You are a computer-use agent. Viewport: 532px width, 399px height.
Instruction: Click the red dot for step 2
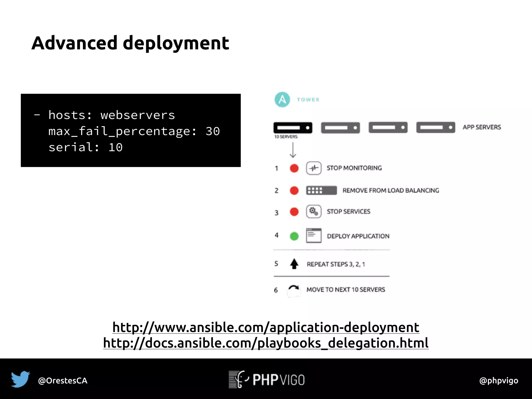294,190
